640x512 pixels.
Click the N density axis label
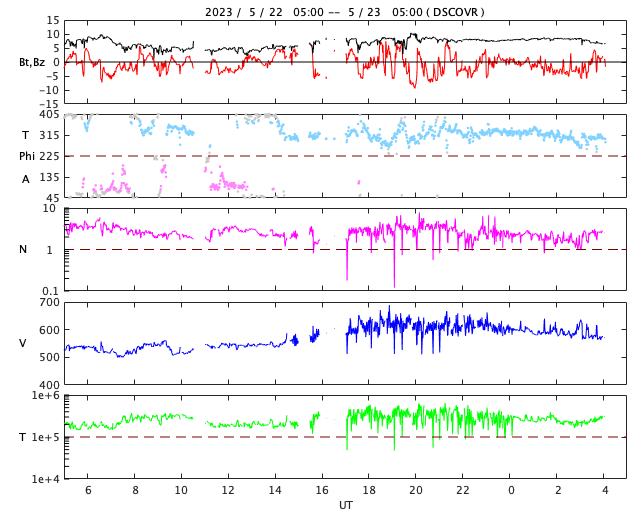[x=23, y=249]
